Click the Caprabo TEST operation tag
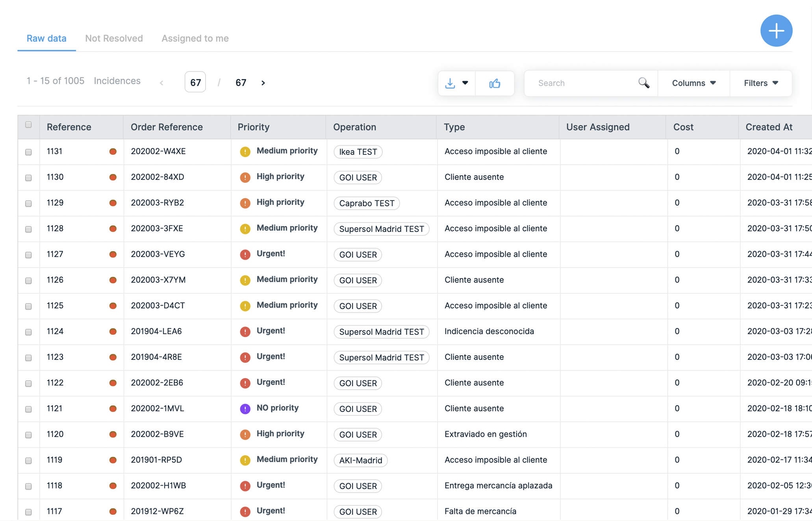 [367, 203]
